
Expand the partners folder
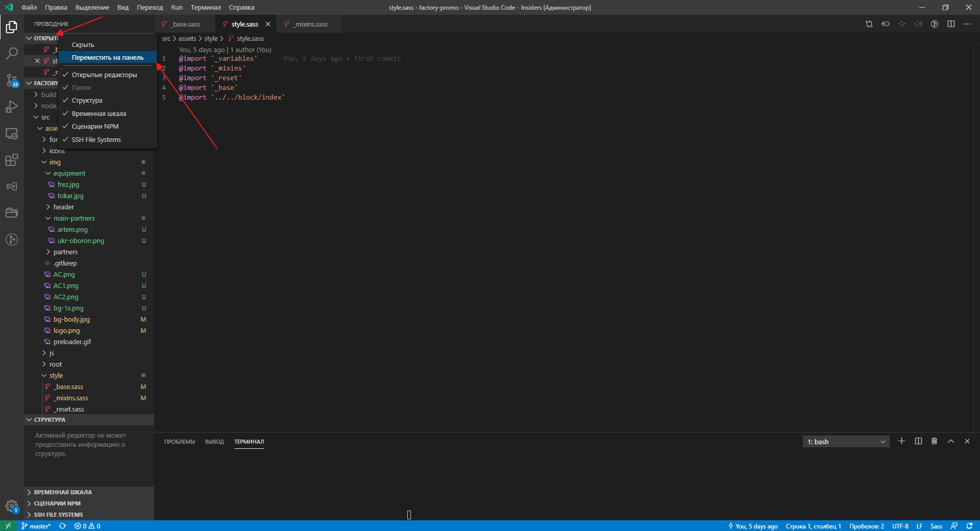[89, 252]
